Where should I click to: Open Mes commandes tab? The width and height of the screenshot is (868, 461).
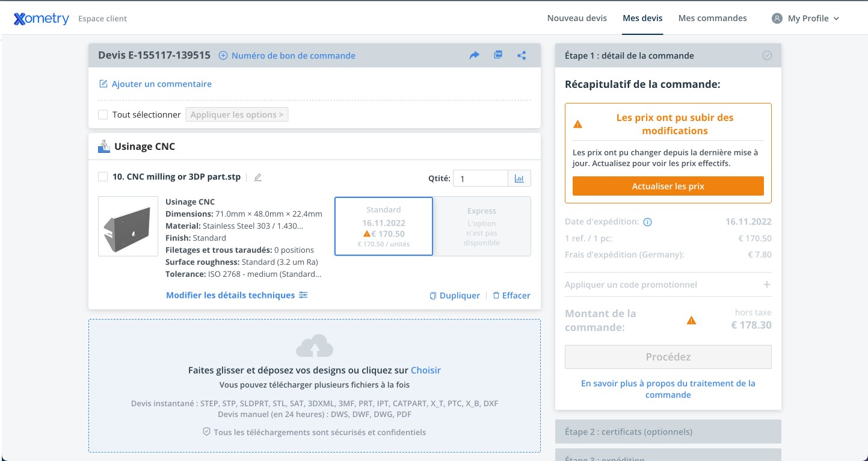point(712,19)
